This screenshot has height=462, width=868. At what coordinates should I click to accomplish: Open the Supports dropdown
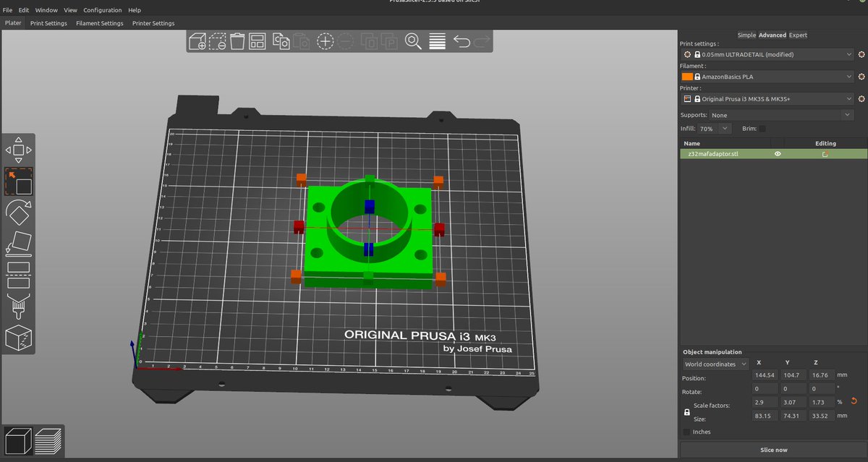pos(781,115)
